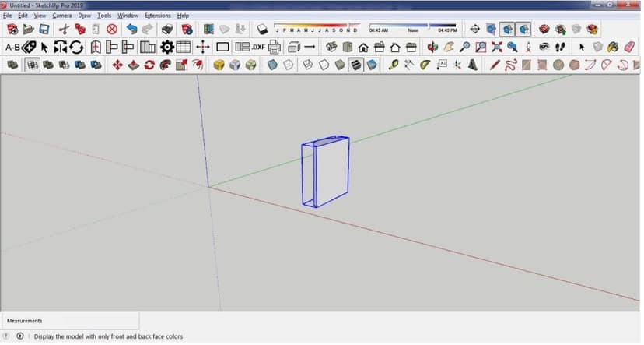Open 3D Warehouse get models icon
The width and height of the screenshot is (644, 345).
tap(544, 29)
